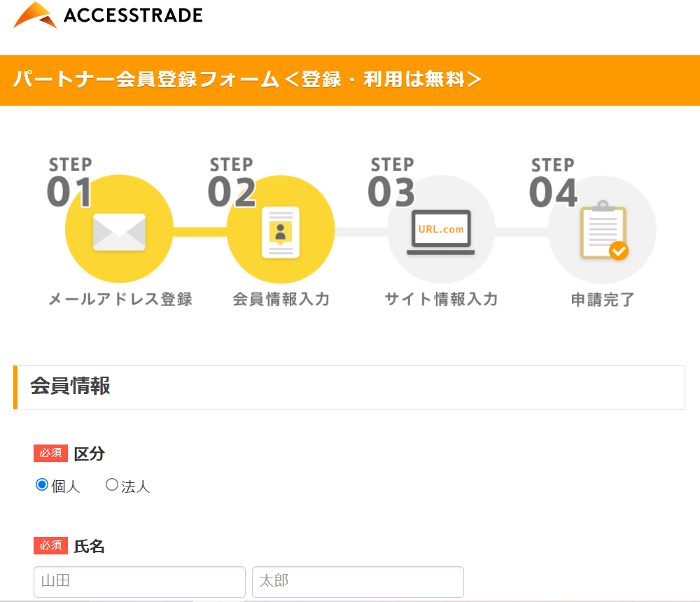Click the 申請完了 step label

(x=602, y=300)
